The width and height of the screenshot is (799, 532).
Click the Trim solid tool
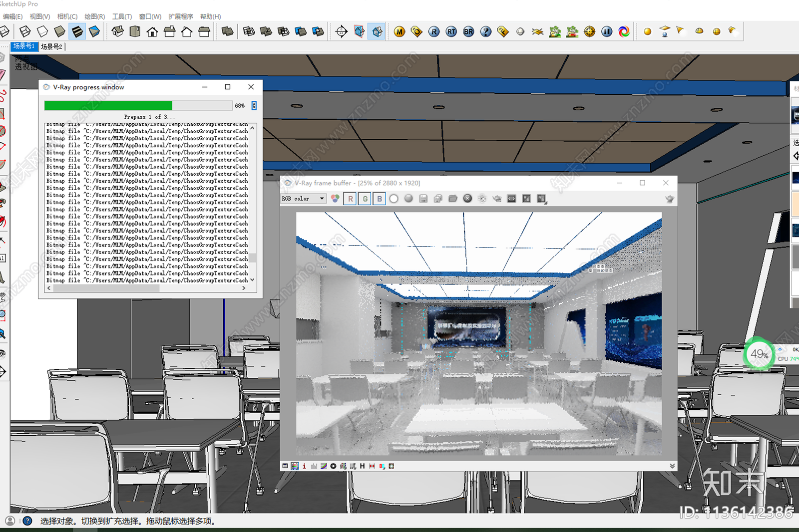pyautogui.click(x=301, y=31)
